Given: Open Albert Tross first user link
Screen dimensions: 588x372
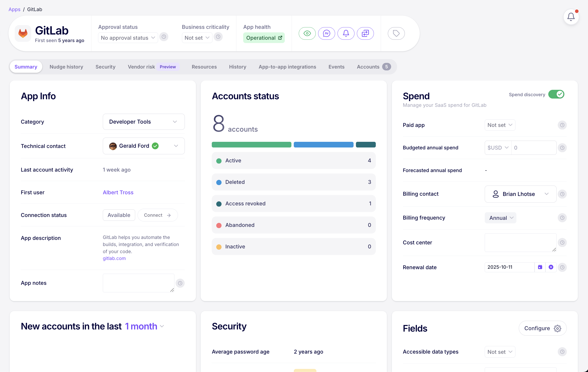Looking at the screenshot, I should [x=118, y=192].
